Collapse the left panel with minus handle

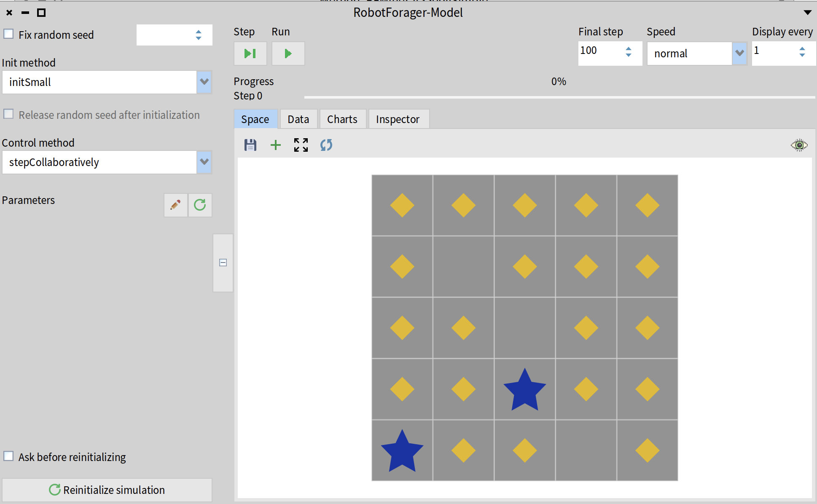223,263
